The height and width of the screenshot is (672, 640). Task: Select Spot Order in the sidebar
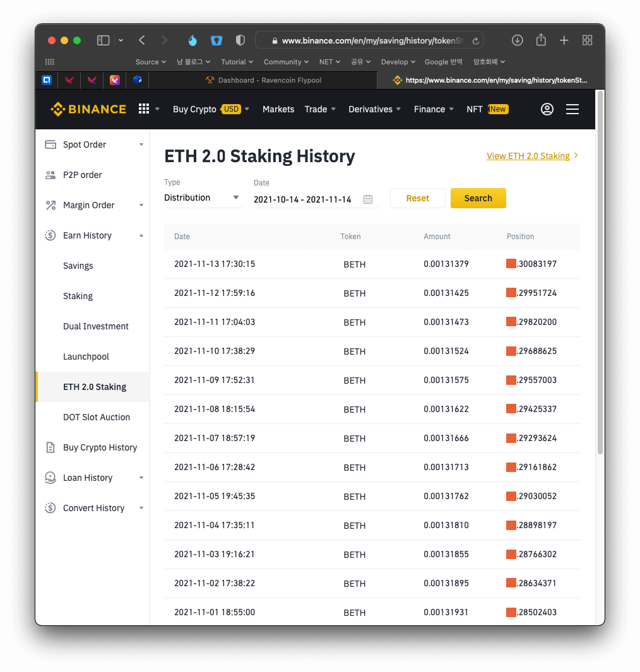pos(85,145)
